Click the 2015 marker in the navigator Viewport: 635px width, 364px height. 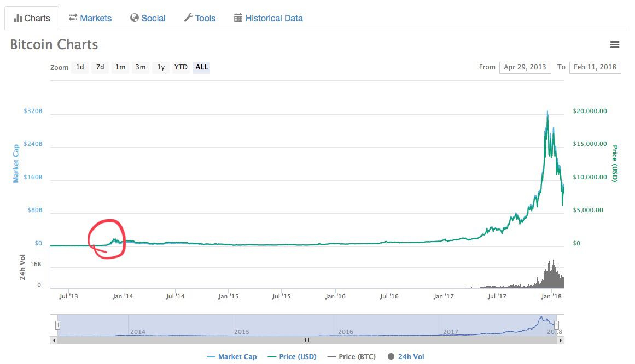pos(242,332)
